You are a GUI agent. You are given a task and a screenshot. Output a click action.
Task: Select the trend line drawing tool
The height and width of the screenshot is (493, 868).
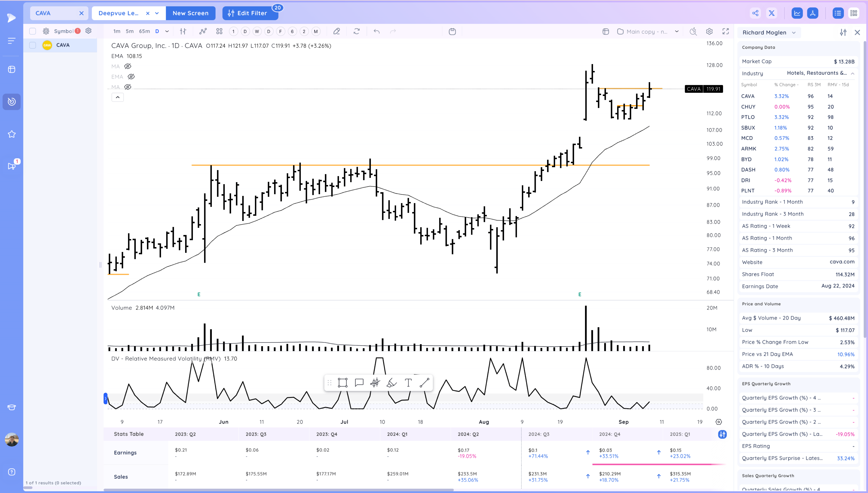424,383
